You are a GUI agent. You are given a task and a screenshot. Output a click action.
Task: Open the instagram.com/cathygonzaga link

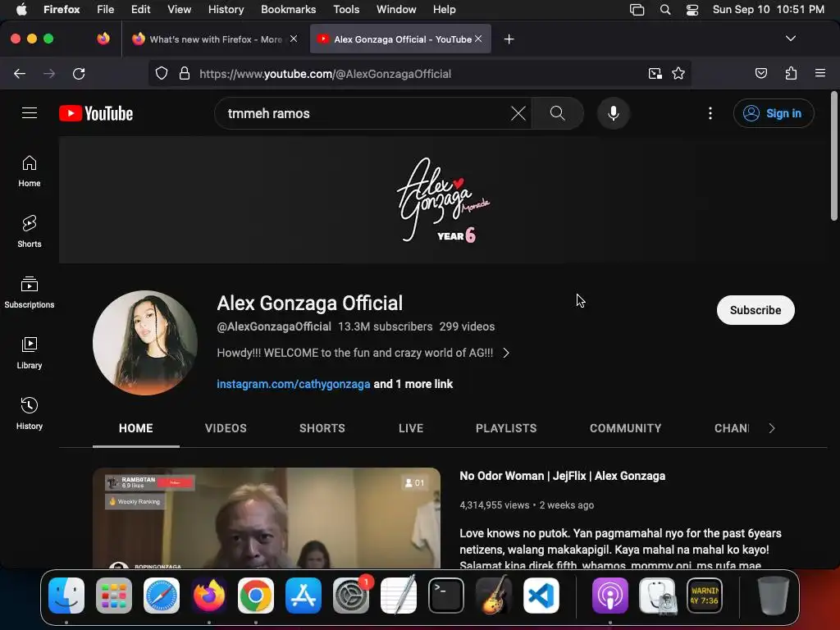click(x=293, y=384)
